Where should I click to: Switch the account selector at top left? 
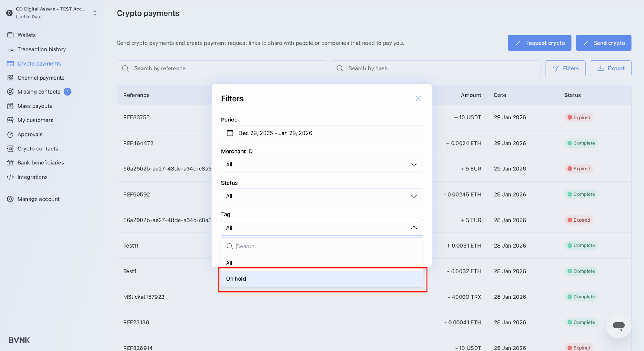click(x=95, y=13)
